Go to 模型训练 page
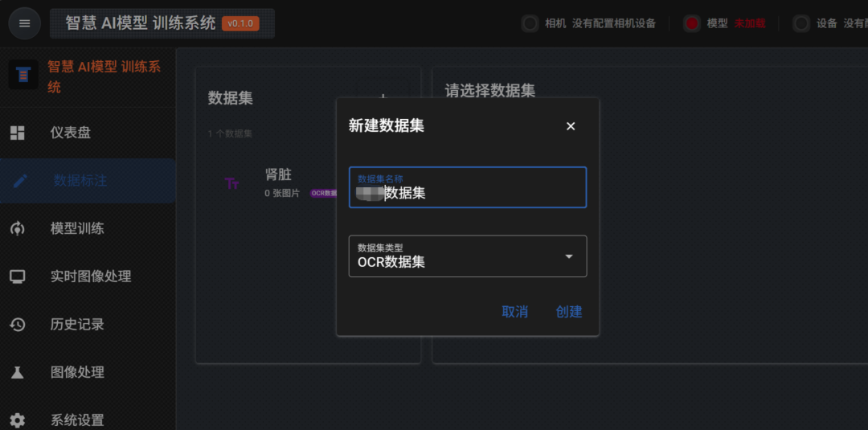This screenshot has width=868, height=430. (88, 228)
